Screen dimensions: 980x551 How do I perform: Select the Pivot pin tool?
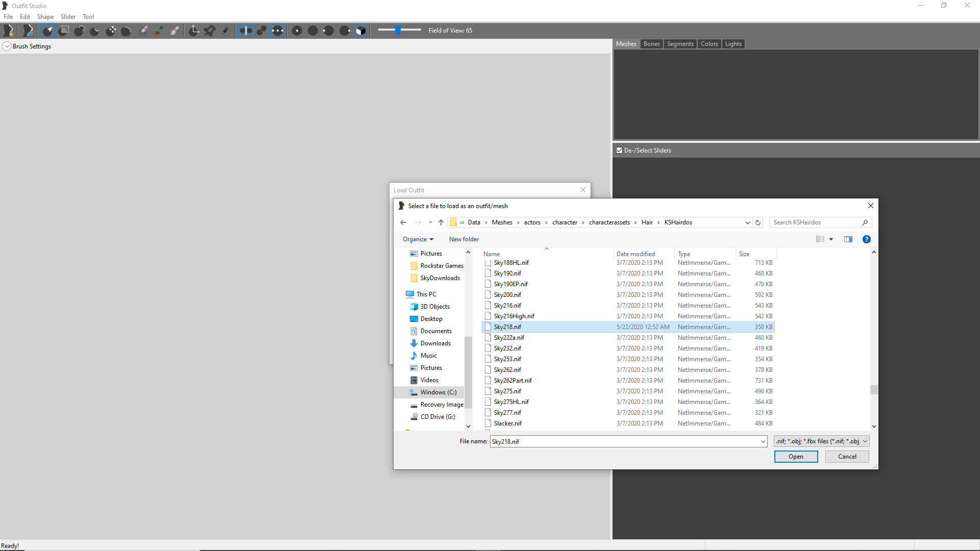210,31
